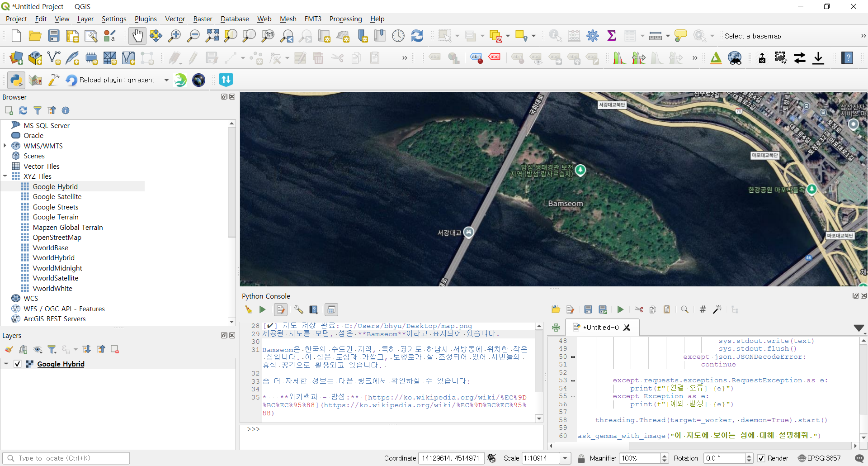Switch to the Untitled-0 editor tab

click(600, 328)
